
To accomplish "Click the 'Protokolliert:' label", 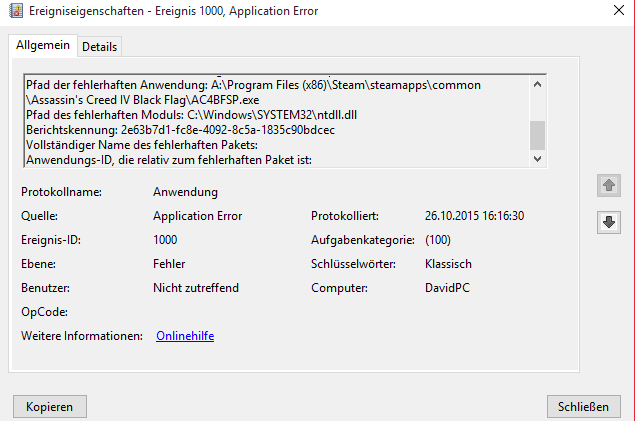I will coord(345,216).
